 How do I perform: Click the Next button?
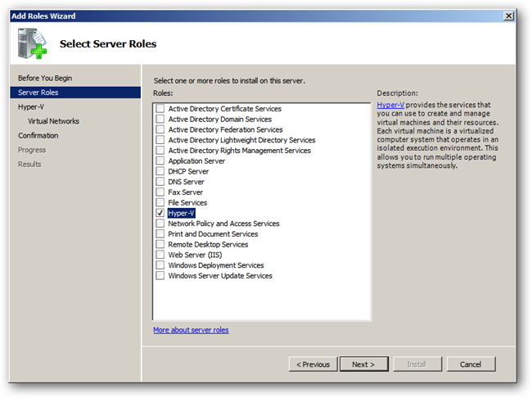coord(363,364)
